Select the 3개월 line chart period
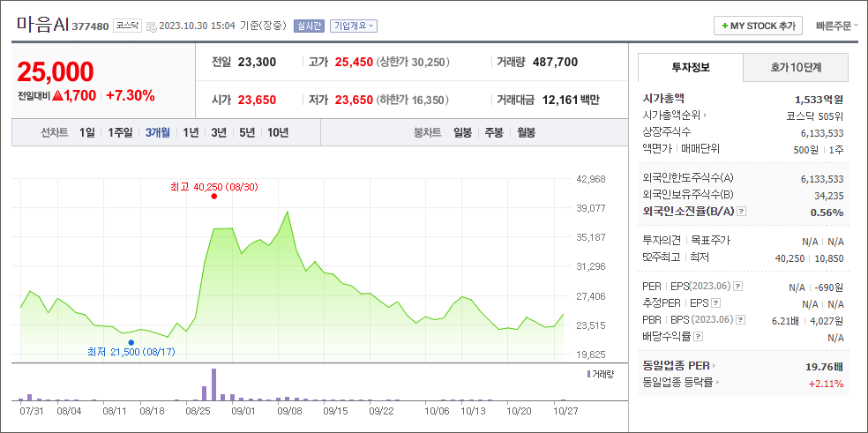868x433 pixels. [x=157, y=133]
